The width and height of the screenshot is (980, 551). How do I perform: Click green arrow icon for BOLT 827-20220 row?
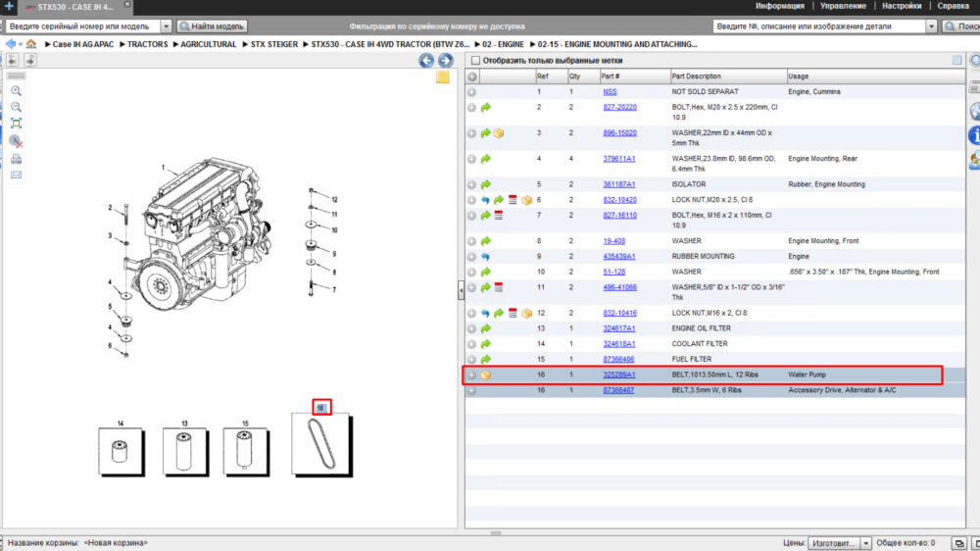coord(486,108)
